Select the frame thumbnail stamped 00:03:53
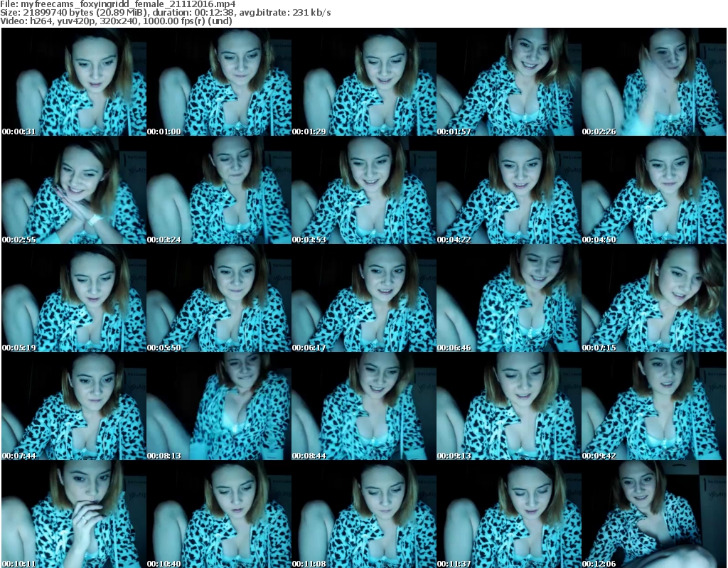Image resolution: width=728 pixels, height=568 pixels. tap(363, 190)
